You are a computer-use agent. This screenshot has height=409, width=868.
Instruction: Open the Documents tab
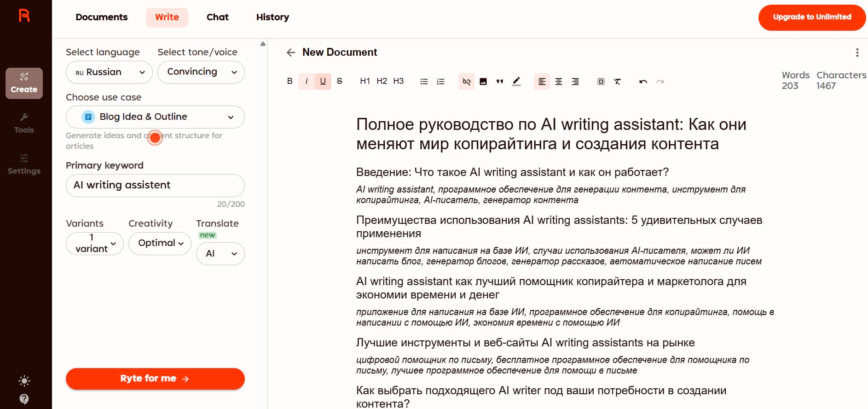point(102,17)
